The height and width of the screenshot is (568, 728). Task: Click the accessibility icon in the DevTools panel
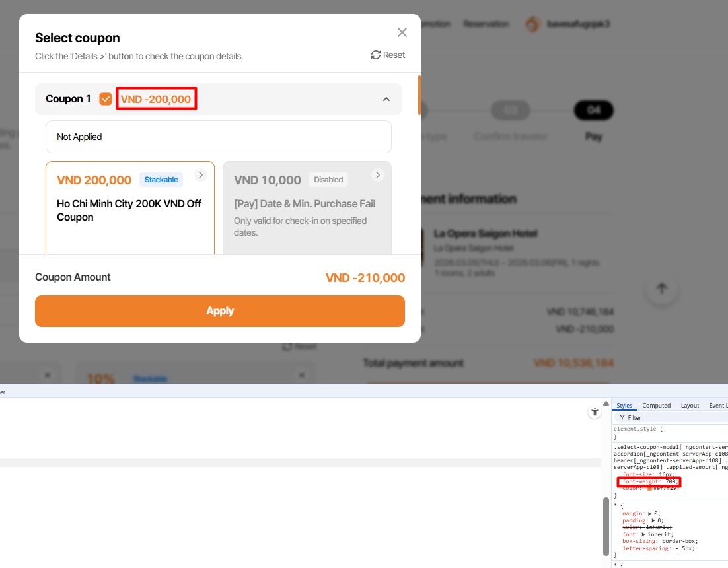[595, 412]
